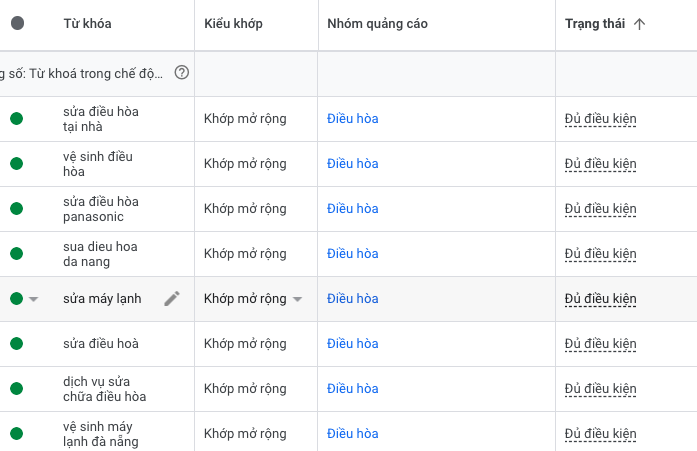Screen dimensions: 697x451
Task: Sort by "Nhóm quảng cáo" column header
Action: click(377, 24)
